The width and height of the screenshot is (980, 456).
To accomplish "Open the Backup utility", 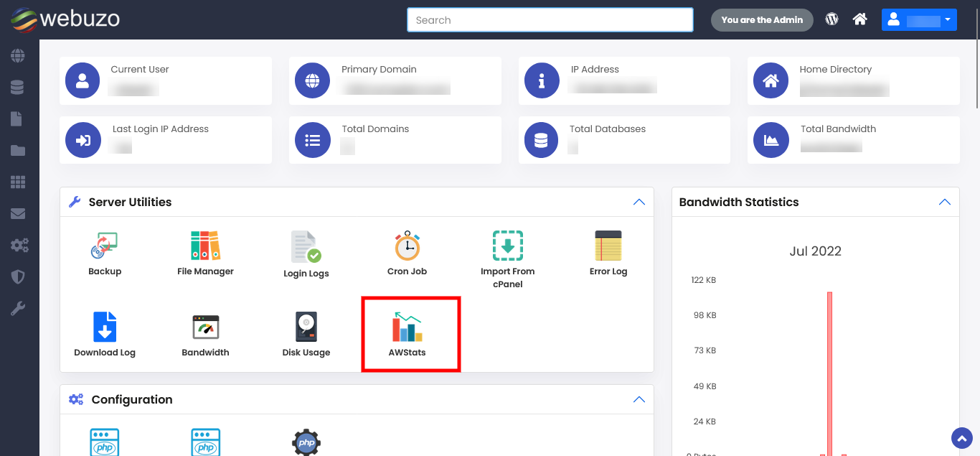I will click(x=105, y=251).
